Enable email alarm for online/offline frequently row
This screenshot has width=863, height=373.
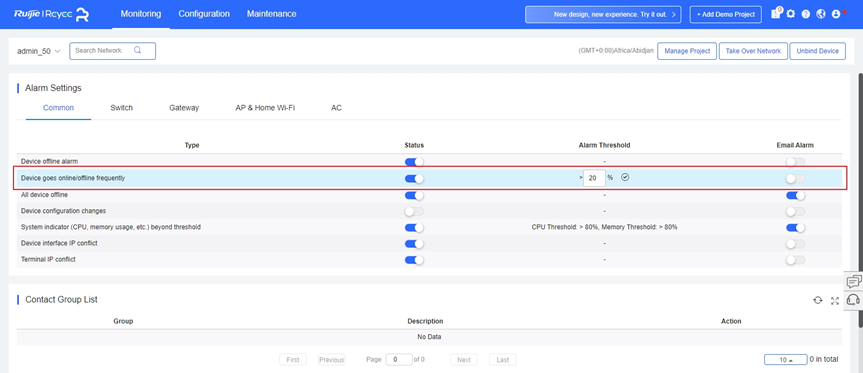pyautogui.click(x=795, y=178)
